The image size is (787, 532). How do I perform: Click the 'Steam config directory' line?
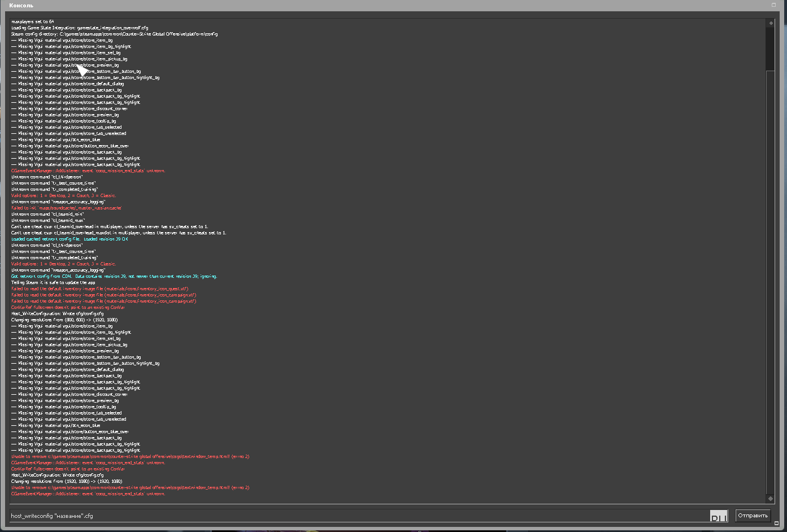(x=115, y=34)
